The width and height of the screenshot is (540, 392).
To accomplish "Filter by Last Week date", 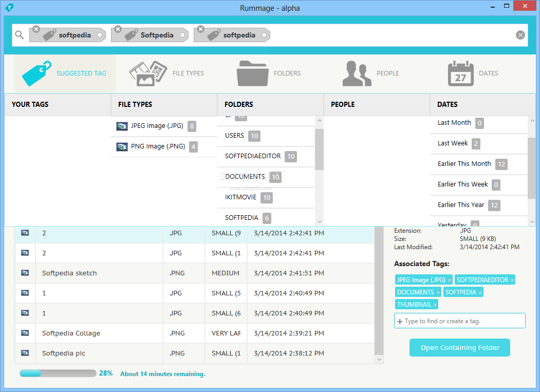I will 479,144.
